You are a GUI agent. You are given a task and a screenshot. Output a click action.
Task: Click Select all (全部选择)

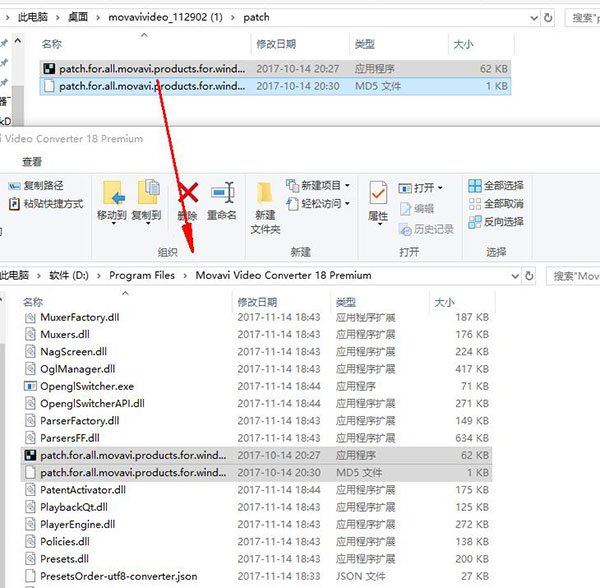point(496,186)
